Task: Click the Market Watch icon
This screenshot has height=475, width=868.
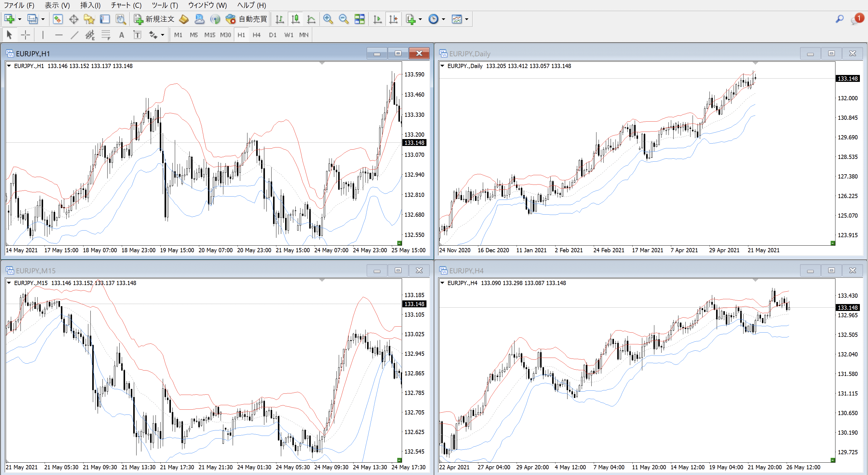Action: 58,19
